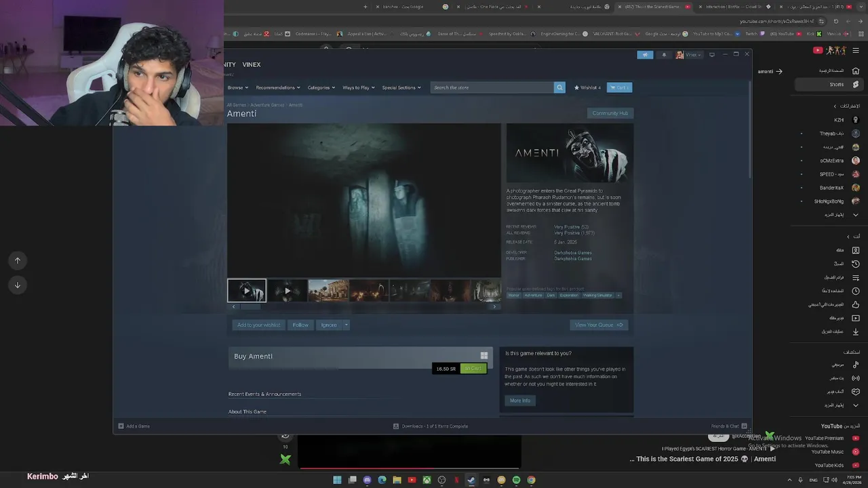This screenshot has height=488, width=868.
Task: Focus the Search the store field
Action: point(492,87)
